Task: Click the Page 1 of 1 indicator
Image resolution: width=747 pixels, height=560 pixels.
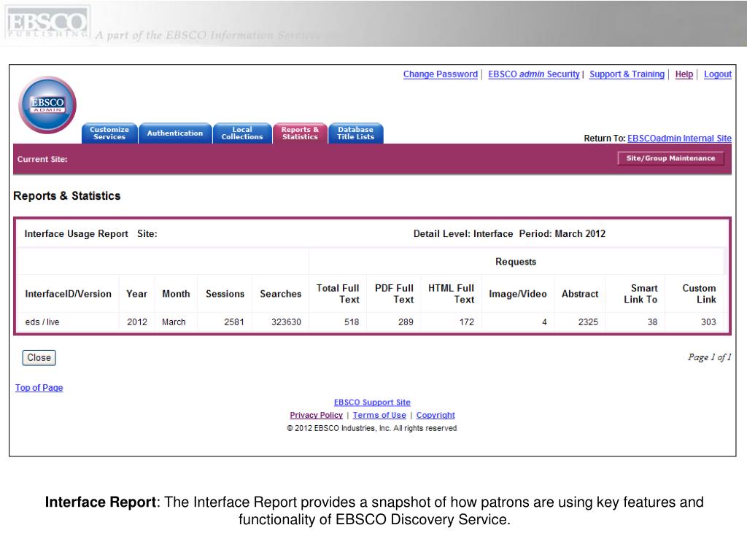Action: 709,357
